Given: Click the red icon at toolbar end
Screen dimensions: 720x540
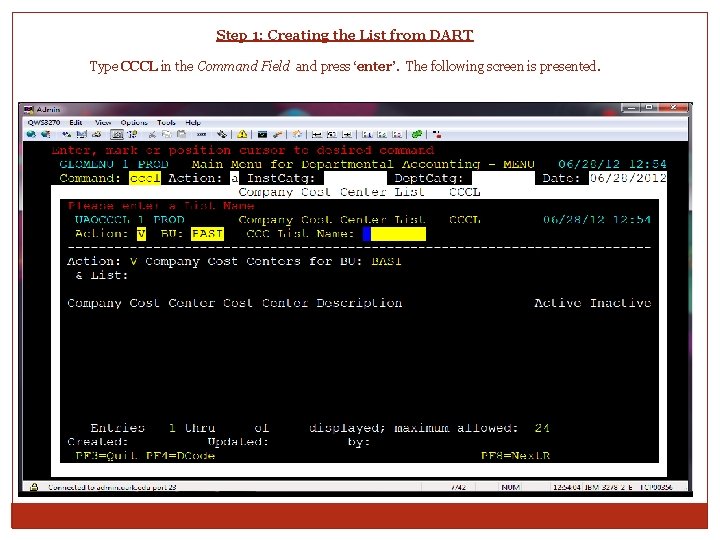Looking at the screenshot, I should 437,134.
